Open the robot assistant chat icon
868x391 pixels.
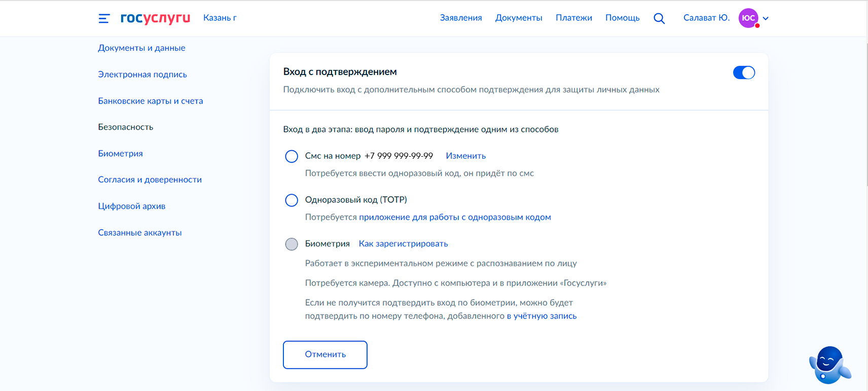tap(828, 365)
